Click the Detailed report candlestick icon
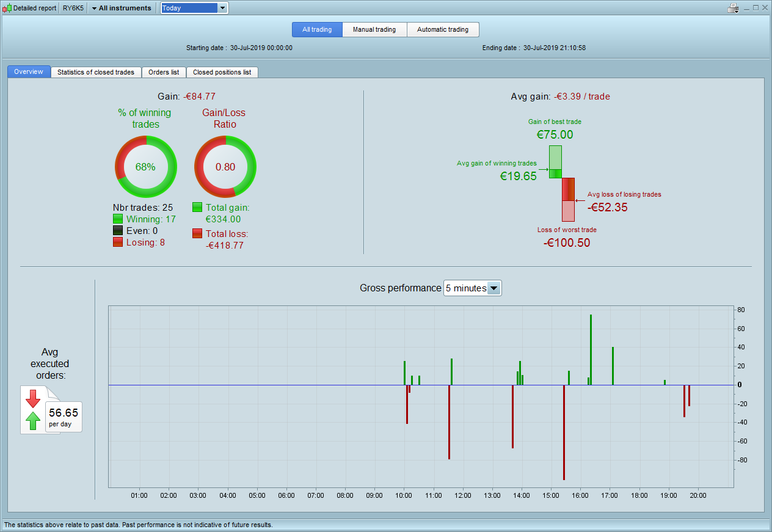 coord(7,9)
